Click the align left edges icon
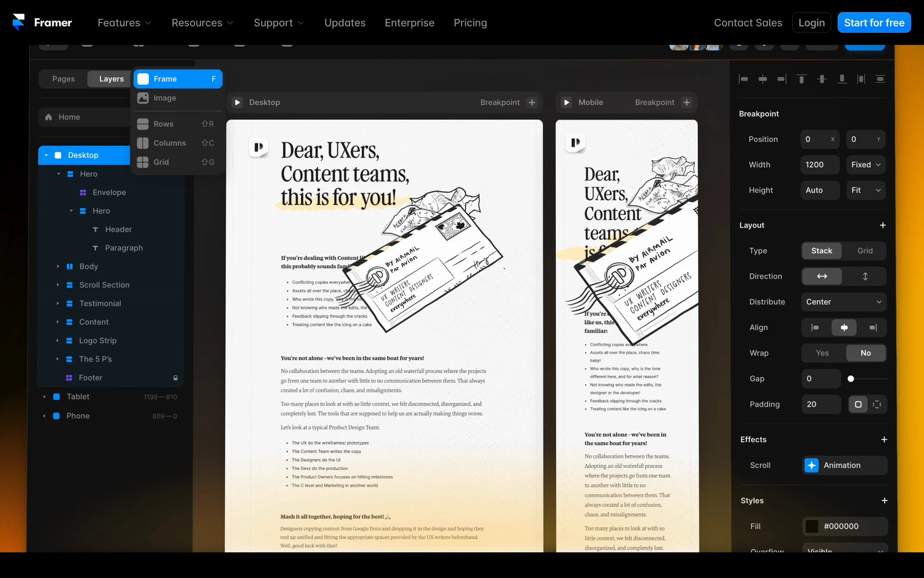This screenshot has width=924, height=578. point(744,79)
